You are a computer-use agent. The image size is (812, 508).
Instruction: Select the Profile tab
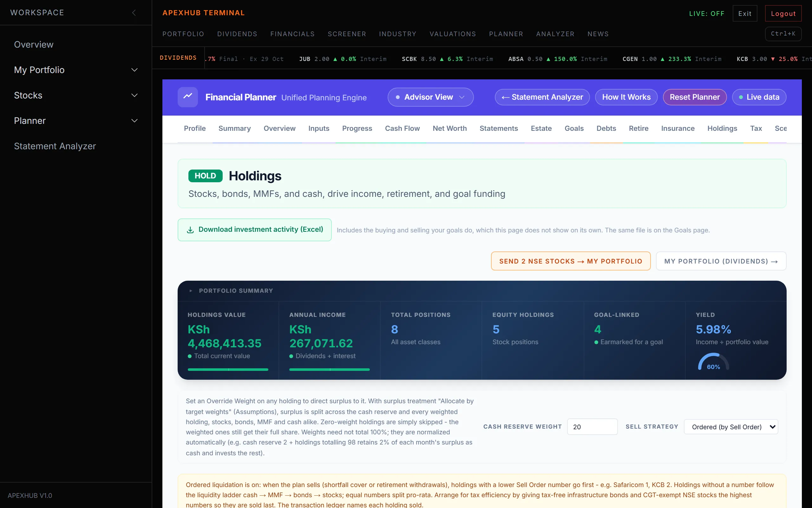point(195,128)
